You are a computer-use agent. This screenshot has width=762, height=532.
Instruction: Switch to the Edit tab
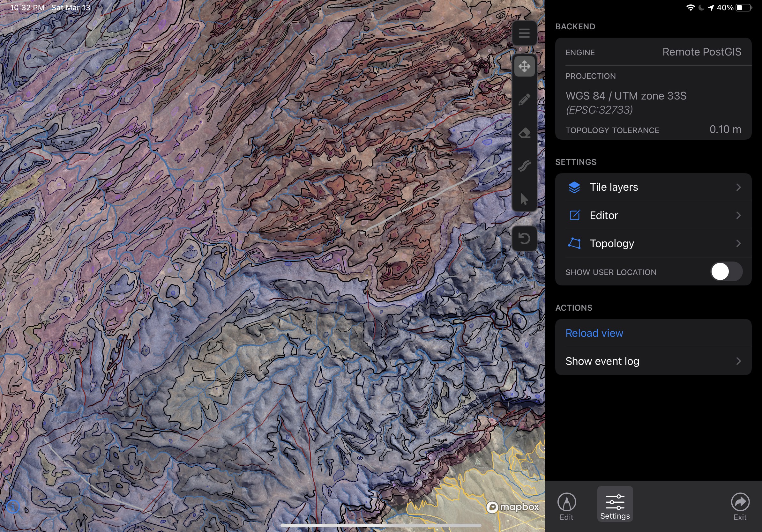[x=566, y=506]
